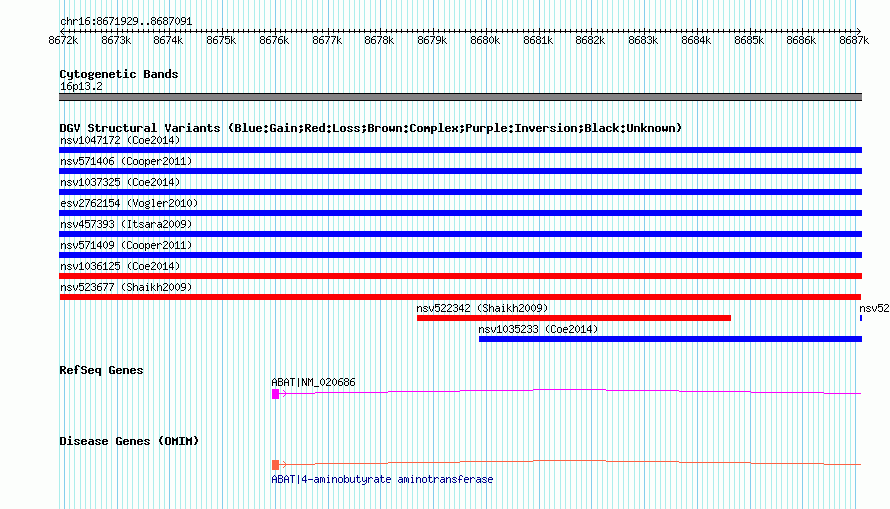
Task: Open variant label esv2762154 (Vogler2010)
Action: click(129, 203)
